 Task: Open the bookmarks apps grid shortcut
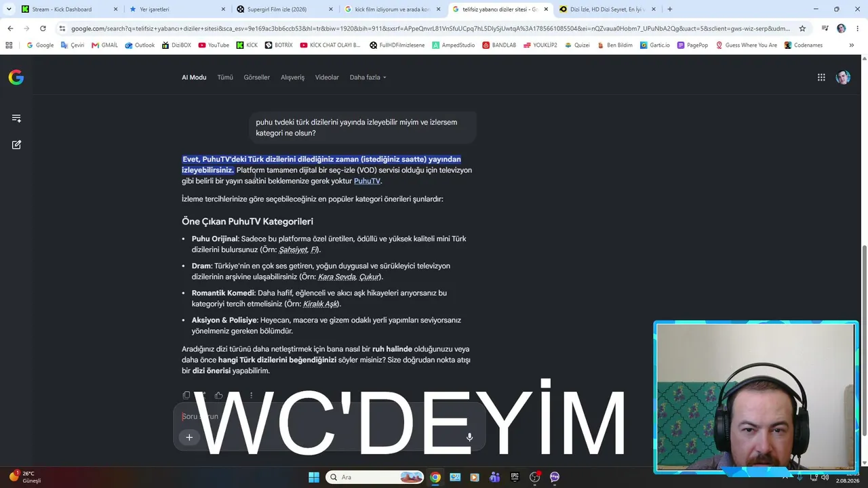[9, 45]
